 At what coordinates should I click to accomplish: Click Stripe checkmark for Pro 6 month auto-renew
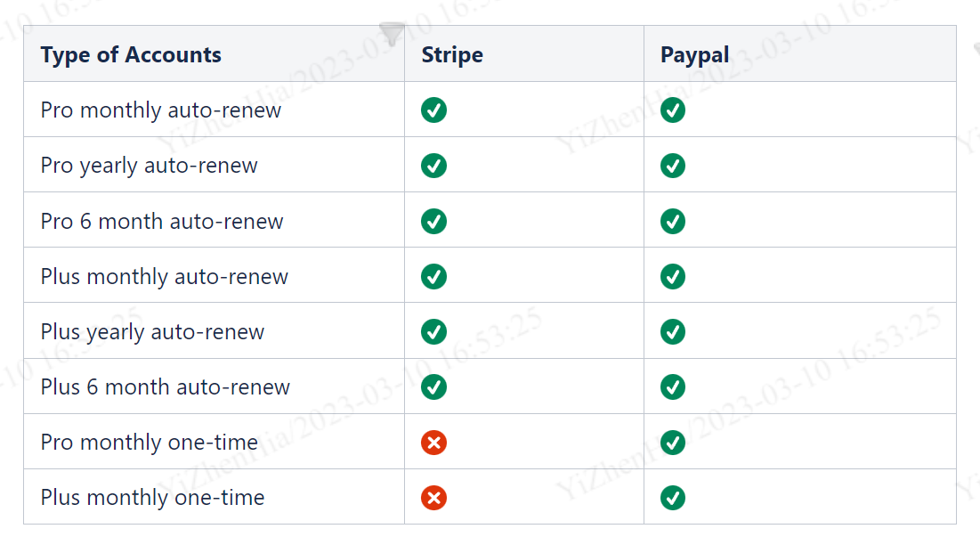click(x=433, y=221)
